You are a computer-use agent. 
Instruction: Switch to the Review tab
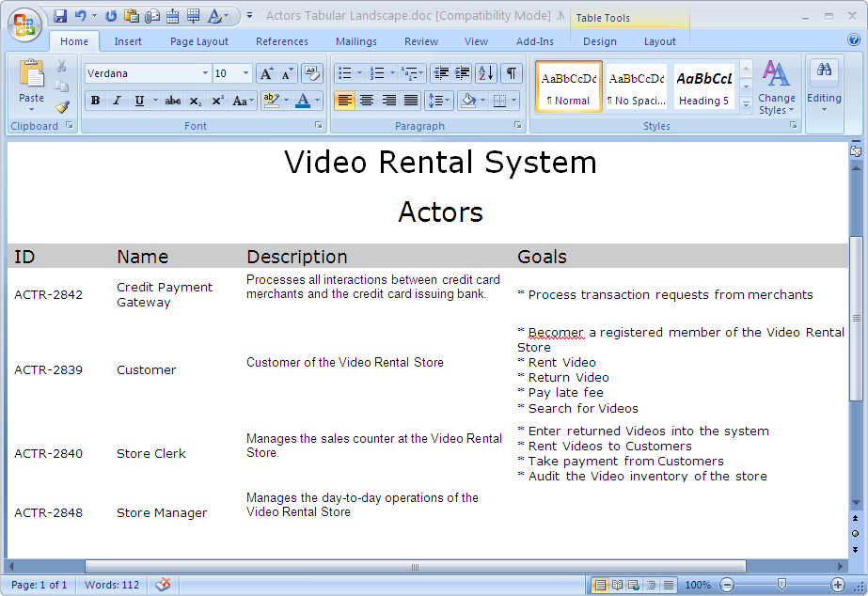[x=420, y=41]
